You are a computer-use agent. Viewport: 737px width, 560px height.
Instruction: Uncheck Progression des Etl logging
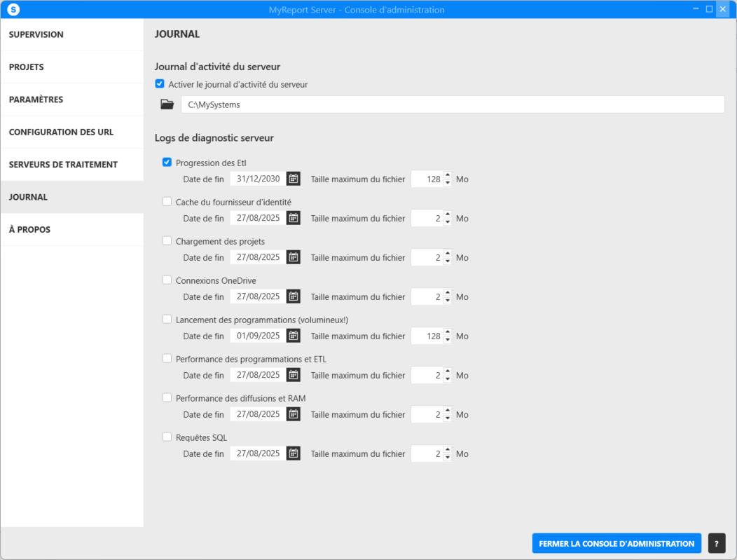click(167, 163)
